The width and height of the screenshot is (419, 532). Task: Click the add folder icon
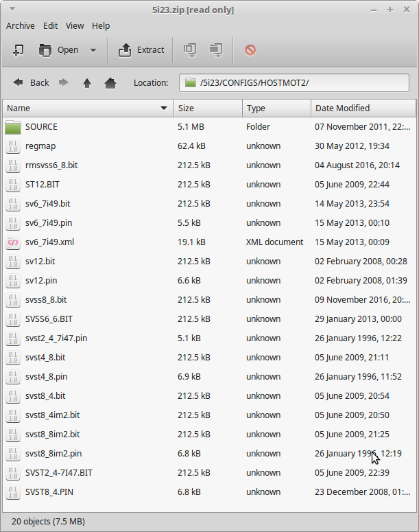216,50
